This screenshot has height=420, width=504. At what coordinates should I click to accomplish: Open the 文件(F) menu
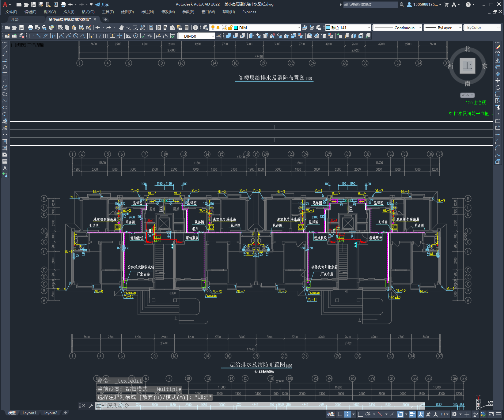[11, 12]
